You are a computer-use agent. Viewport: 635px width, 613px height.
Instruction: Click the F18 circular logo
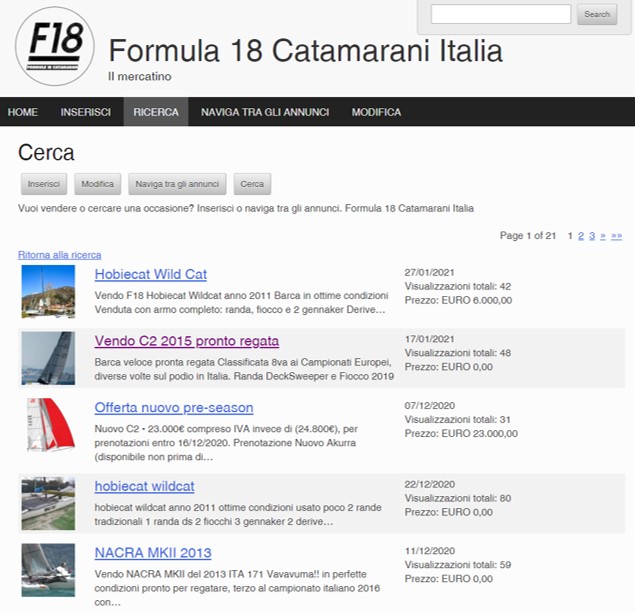(x=55, y=46)
